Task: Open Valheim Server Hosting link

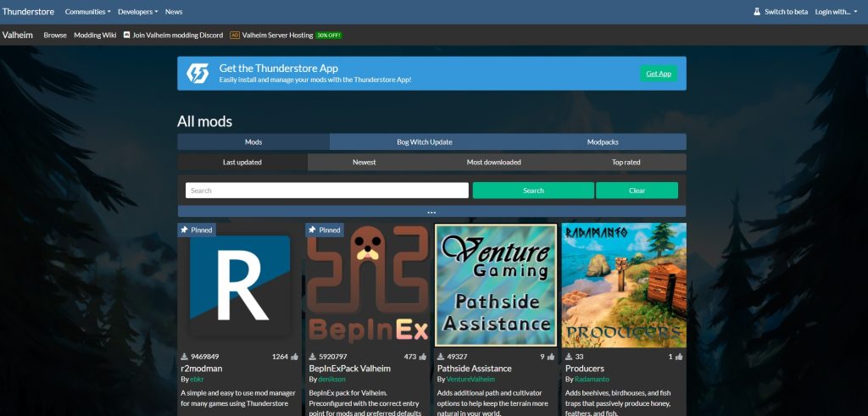Action: click(278, 35)
